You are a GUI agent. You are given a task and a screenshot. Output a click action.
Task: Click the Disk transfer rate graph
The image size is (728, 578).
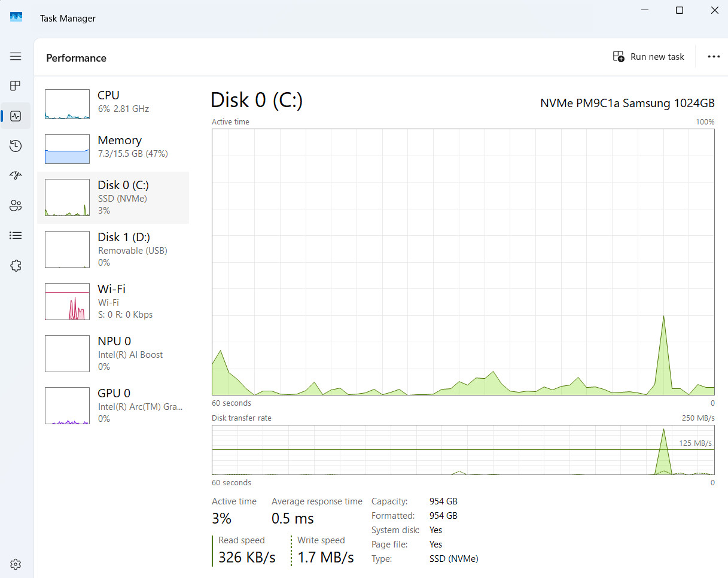pyautogui.click(x=463, y=450)
